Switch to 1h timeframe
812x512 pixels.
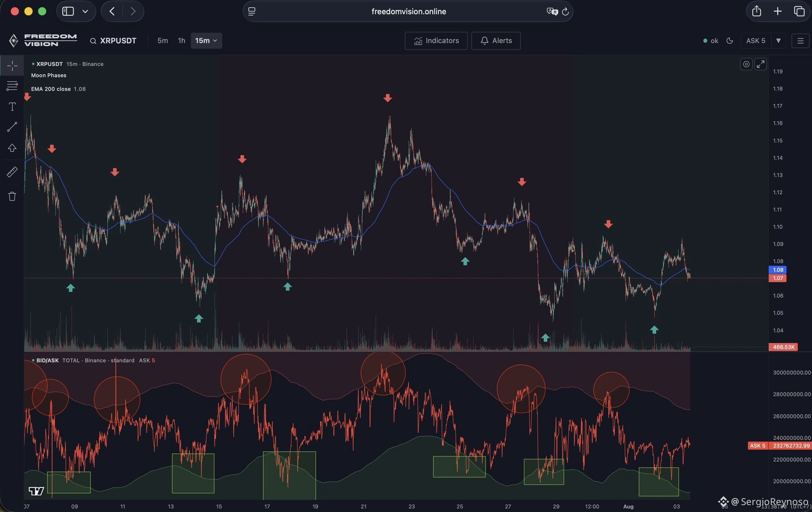[x=182, y=40]
